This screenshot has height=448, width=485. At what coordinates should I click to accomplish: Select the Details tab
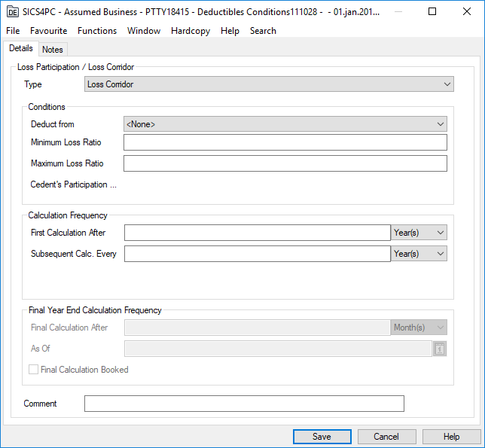point(21,49)
